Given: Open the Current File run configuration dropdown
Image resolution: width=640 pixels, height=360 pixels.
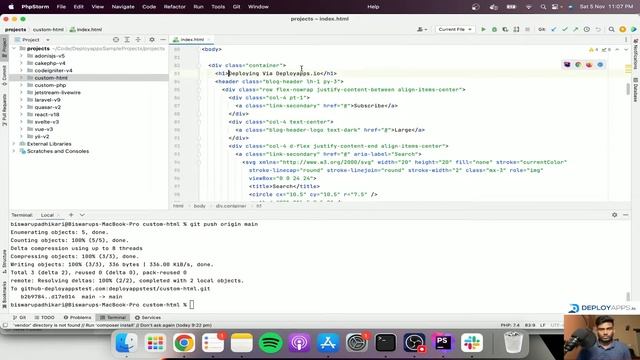Looking at the screenshot, I should click(x=455, y=29).
